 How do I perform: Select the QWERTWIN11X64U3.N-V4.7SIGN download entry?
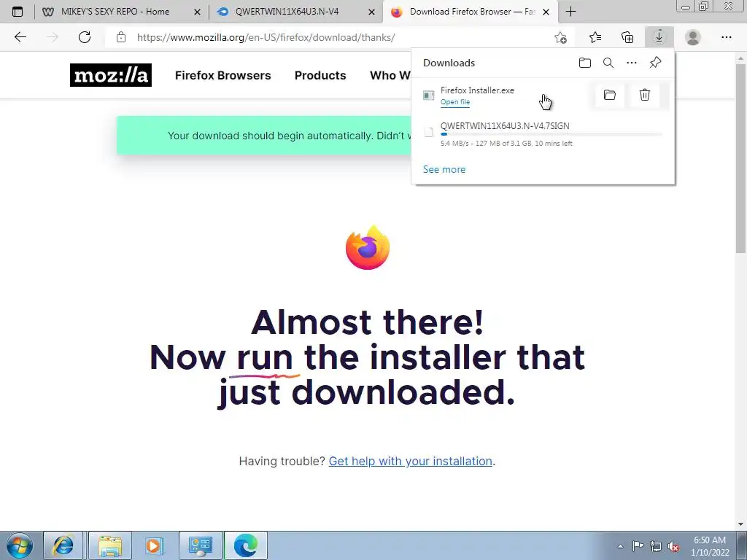[543, 134]
